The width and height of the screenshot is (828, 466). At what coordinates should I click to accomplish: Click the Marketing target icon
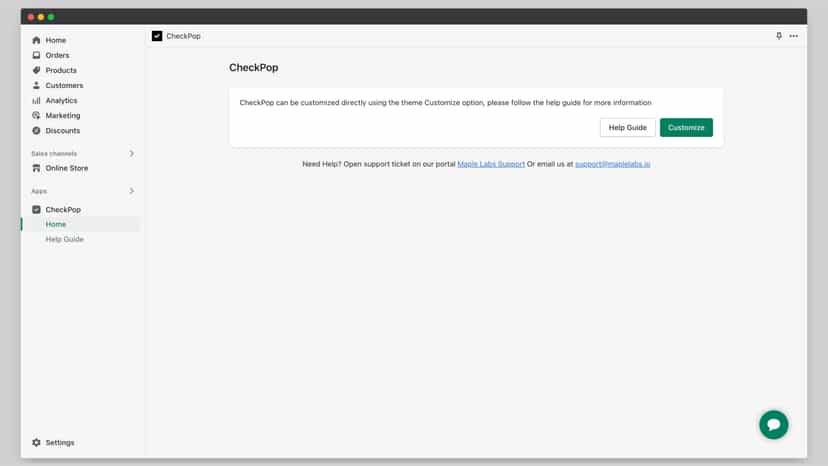tap(36, 115)
